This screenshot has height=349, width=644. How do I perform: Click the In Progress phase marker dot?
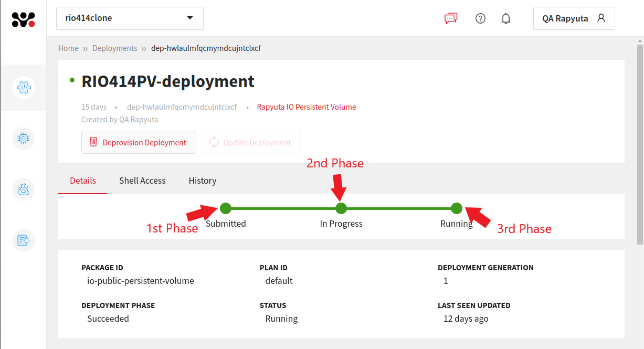click(x=341, y=208)
